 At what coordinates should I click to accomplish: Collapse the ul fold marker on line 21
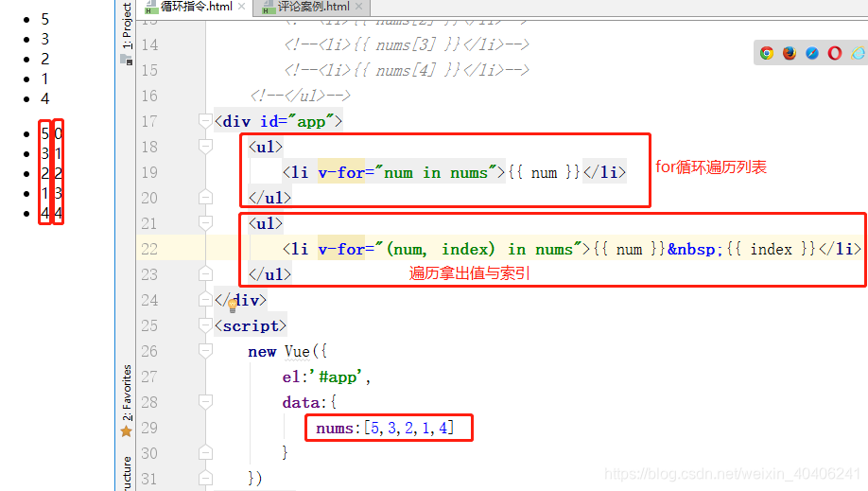click(205, 222)
